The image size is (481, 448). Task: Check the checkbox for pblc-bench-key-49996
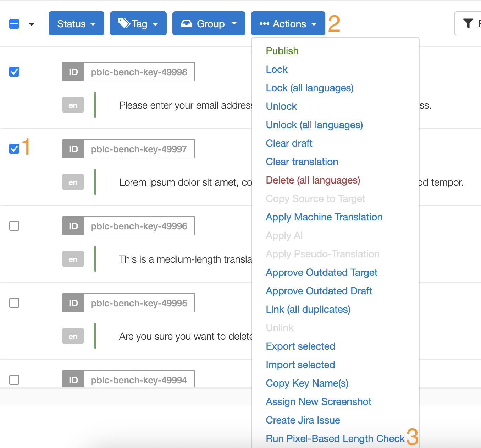tap(14, 226)
